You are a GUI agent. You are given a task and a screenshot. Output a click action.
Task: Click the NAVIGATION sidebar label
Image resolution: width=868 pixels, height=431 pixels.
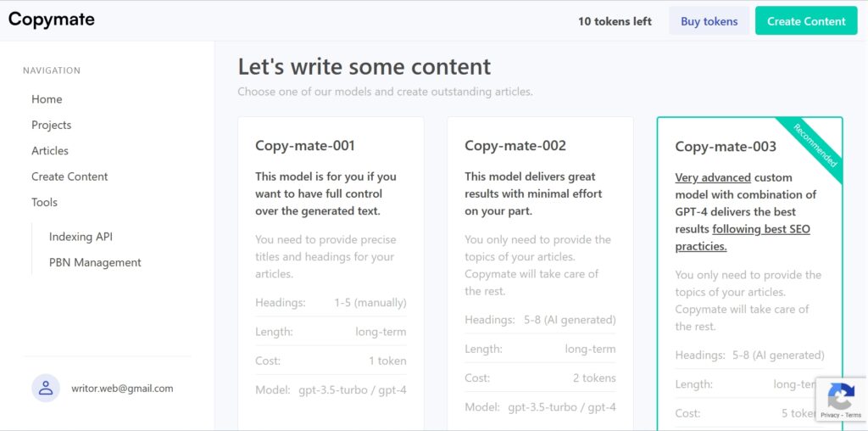coord(52,70)
